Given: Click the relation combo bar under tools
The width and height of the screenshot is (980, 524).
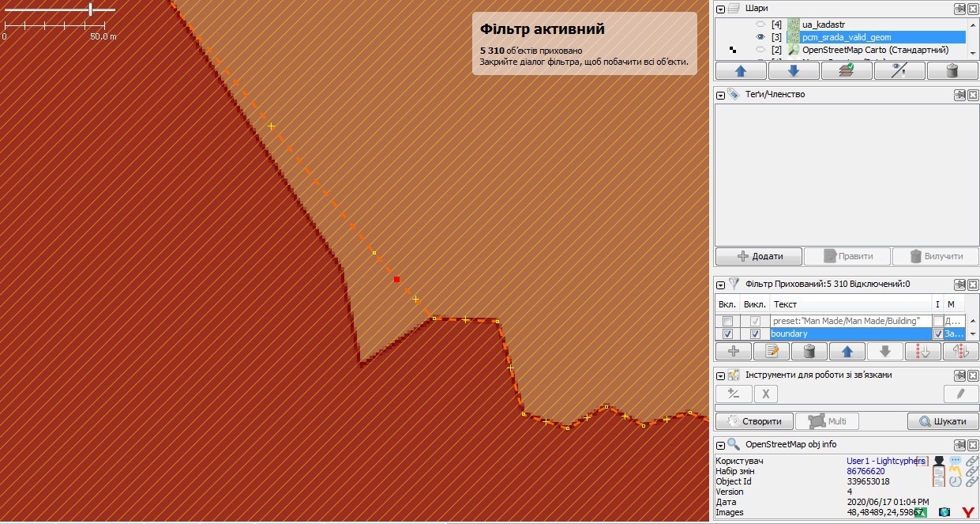Looking at the screenshot, I should click(846, 408).
